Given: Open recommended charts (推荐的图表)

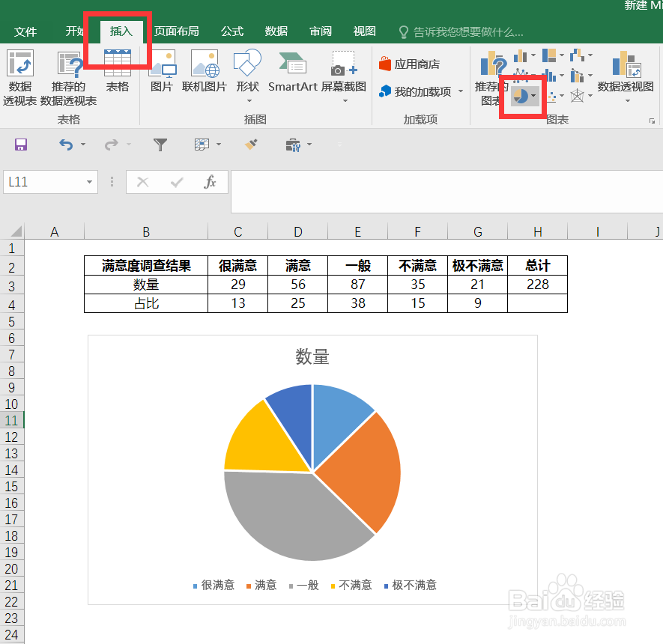Looking at the screenshot, I should [491, 77].
